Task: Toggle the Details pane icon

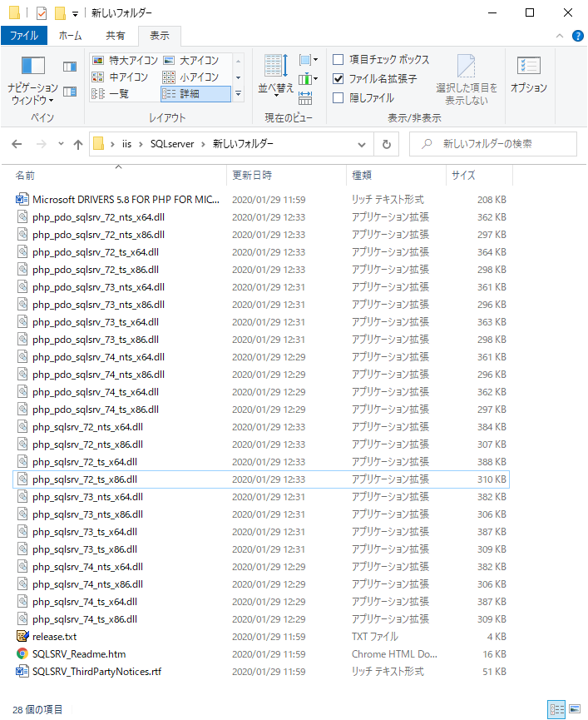Action: pyautogui.click(x=70, y=92)
